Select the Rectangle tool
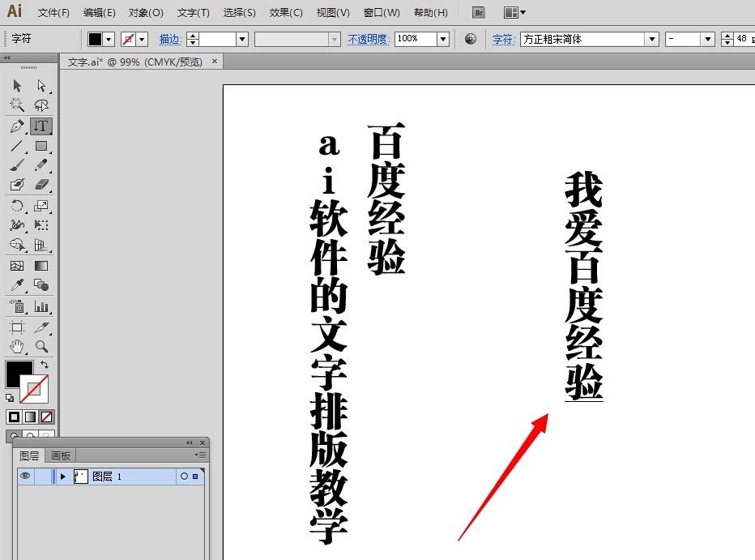Screen dimensions: 755x560 41,145
